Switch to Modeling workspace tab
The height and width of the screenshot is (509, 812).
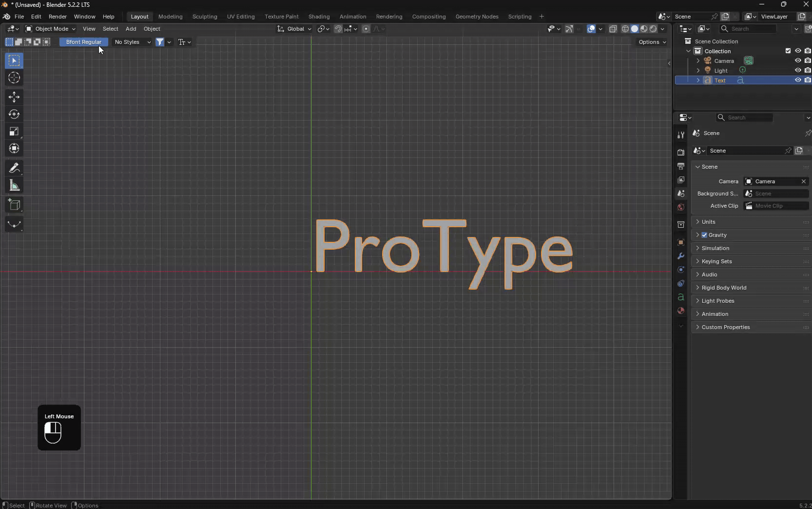170,17
